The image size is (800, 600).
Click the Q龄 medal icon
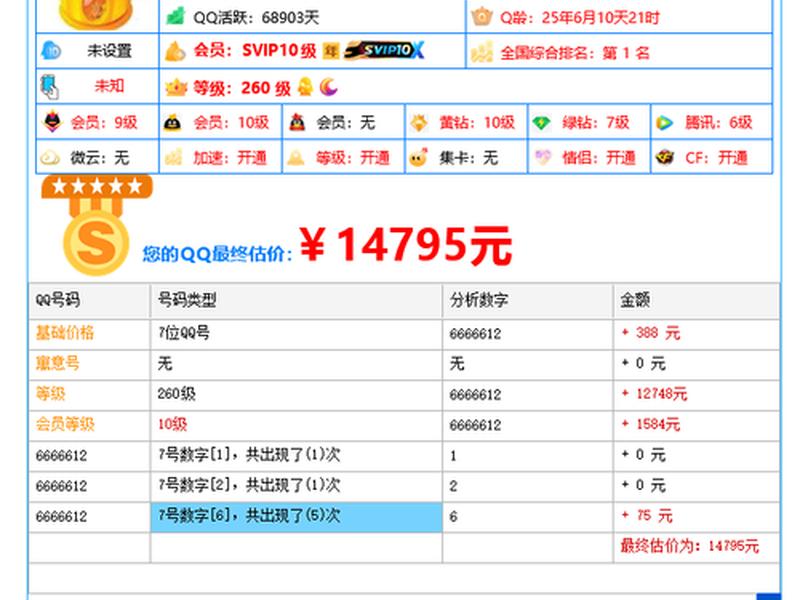coord(481,16)
